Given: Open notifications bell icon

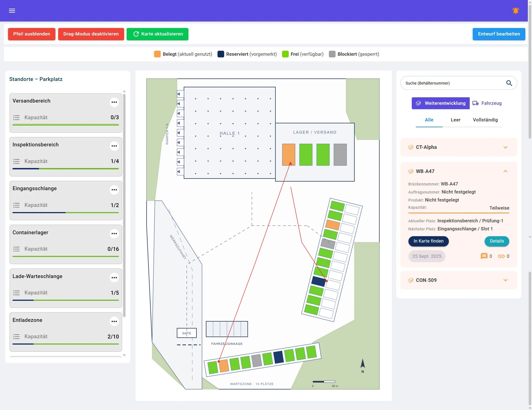Looking at the screenshot, I should 515,11.
